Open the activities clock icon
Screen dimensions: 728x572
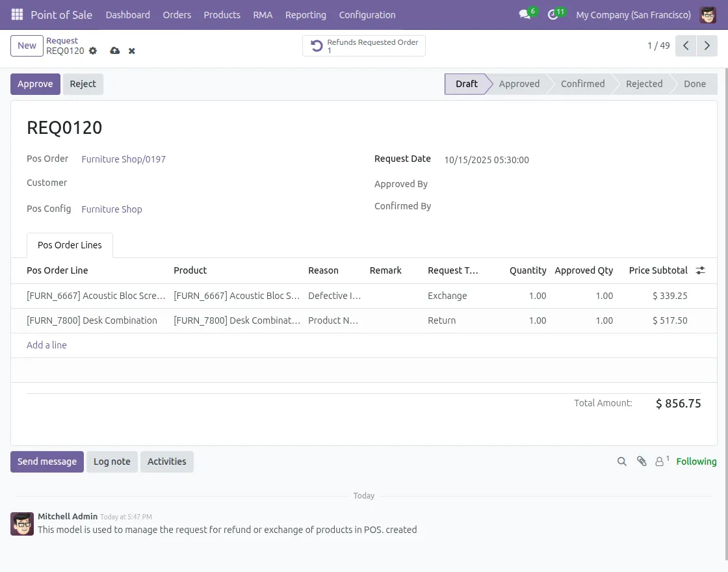(x=553, y=14)
